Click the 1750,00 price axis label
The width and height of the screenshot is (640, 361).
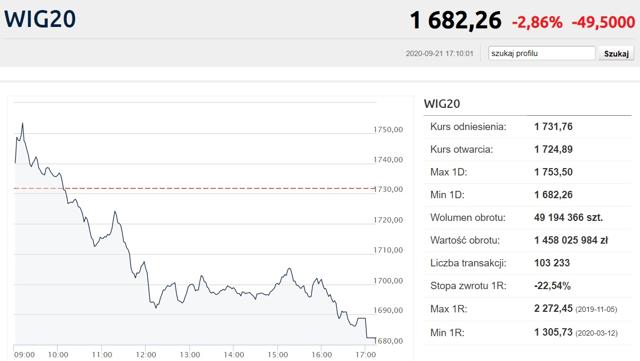(388, 129)
